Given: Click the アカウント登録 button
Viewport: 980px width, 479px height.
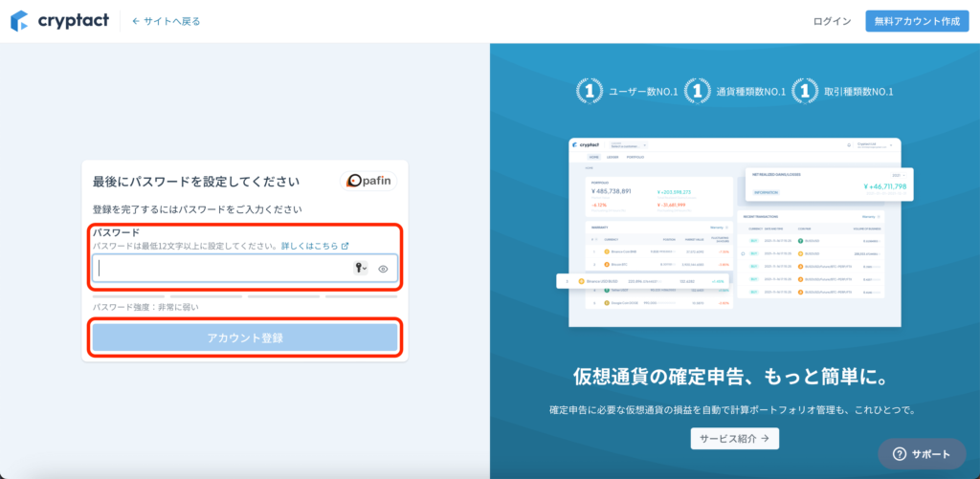Looking at the screenshot, I should pyautogui.click(x=245, y=337).
